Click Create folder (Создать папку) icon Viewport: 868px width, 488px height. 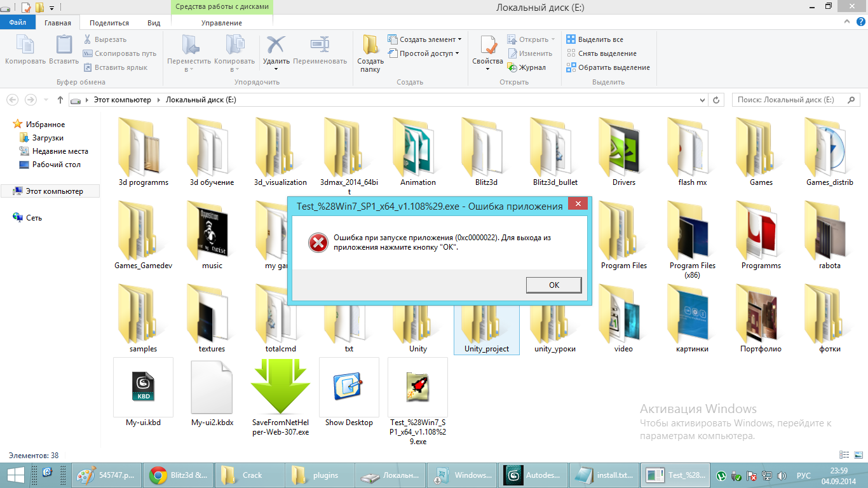(x=370, y=46)
